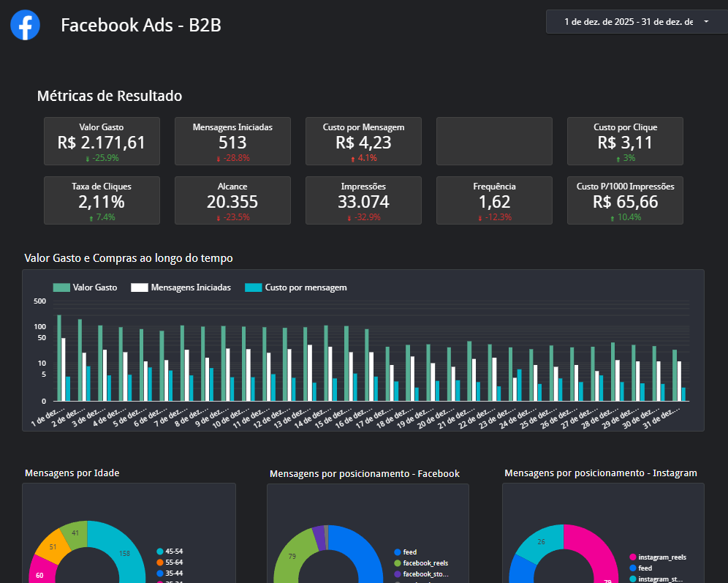This screenshot has width=728, height=583.
Task: Click the Taxa de Cliques scorecard
Action: pyautogui.click(x=102, y=200)
